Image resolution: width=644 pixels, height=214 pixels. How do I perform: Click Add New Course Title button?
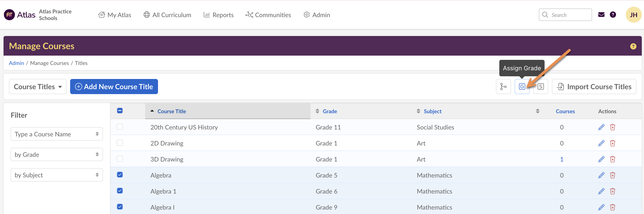tap(114, 87)
